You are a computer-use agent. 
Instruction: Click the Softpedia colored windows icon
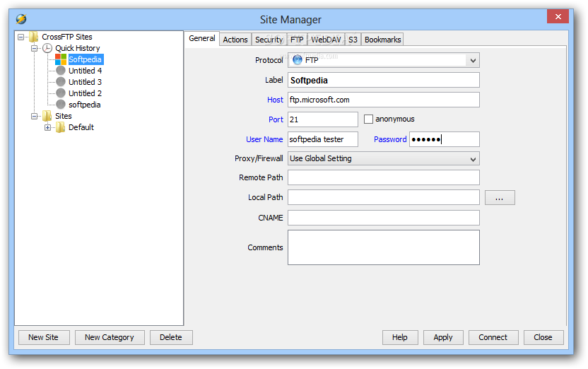(x=61, y=59)
